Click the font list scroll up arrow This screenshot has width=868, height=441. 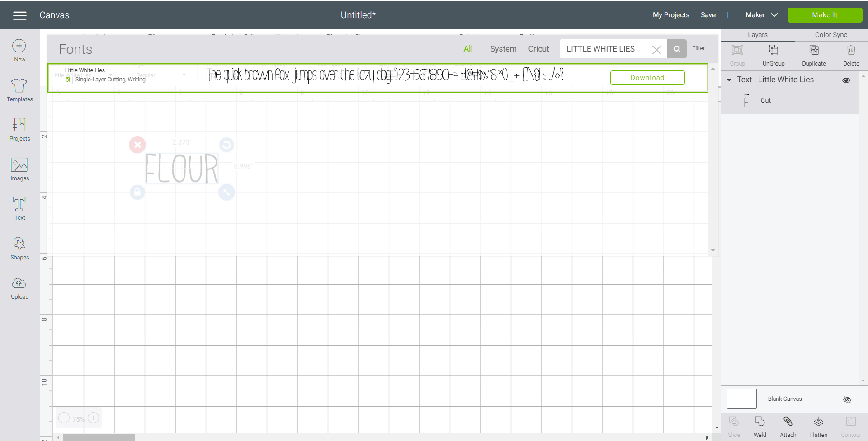(x=713, y=69)
